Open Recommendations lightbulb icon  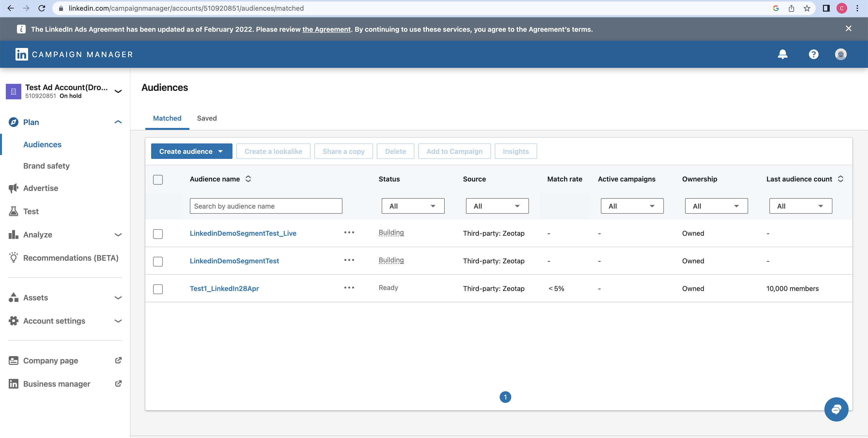14,258
